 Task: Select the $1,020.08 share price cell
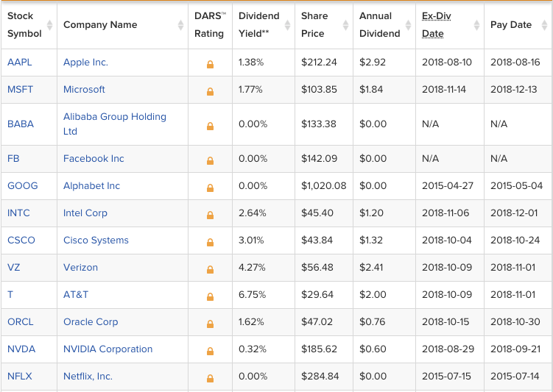pos(324,185)
